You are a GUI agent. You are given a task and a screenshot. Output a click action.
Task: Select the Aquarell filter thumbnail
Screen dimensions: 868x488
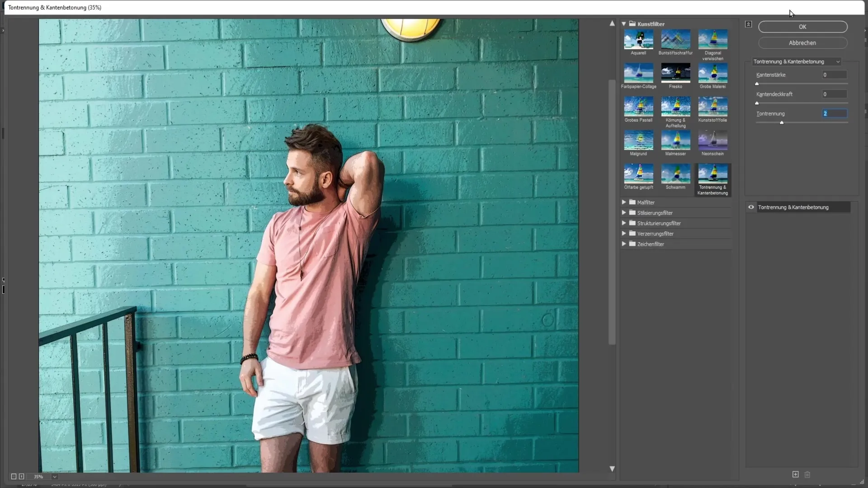pos(638,40)
